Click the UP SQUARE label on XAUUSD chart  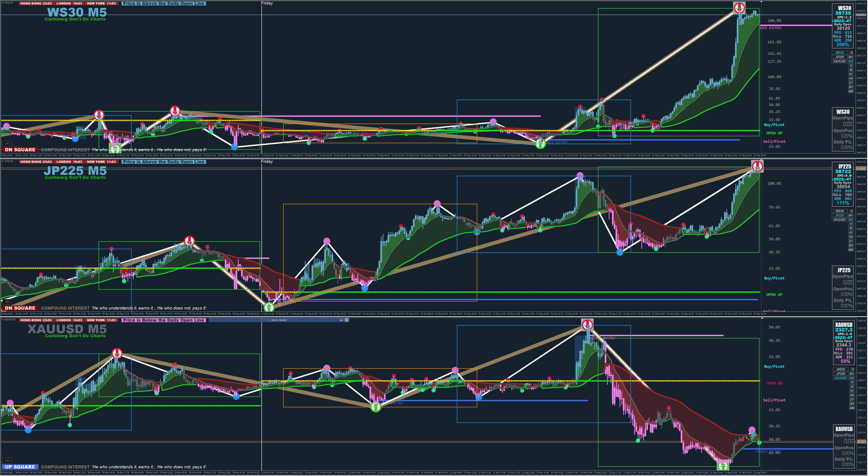tap(20, 467)
